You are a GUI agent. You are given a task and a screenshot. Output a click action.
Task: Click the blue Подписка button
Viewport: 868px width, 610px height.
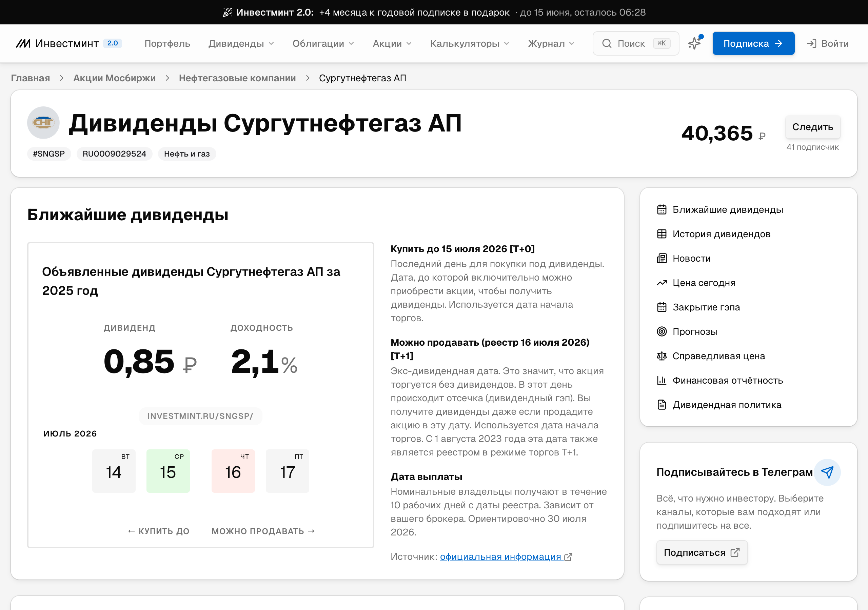coord(753,43)
